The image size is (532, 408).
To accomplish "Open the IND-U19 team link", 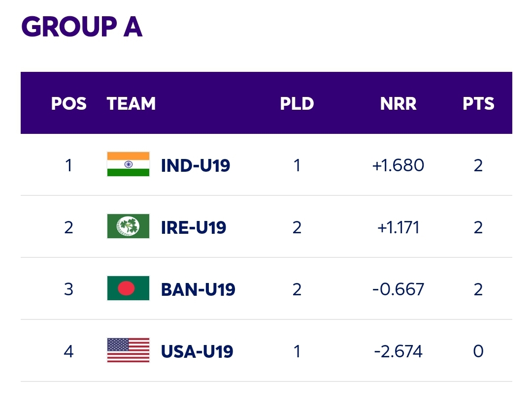I will pyautogui.click(x=196, y=166).
